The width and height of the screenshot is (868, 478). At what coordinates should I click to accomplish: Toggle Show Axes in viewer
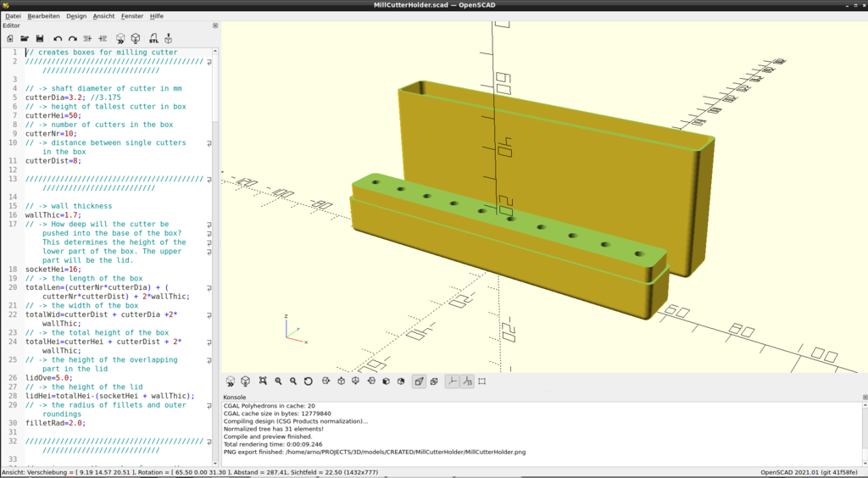(453, 381)
